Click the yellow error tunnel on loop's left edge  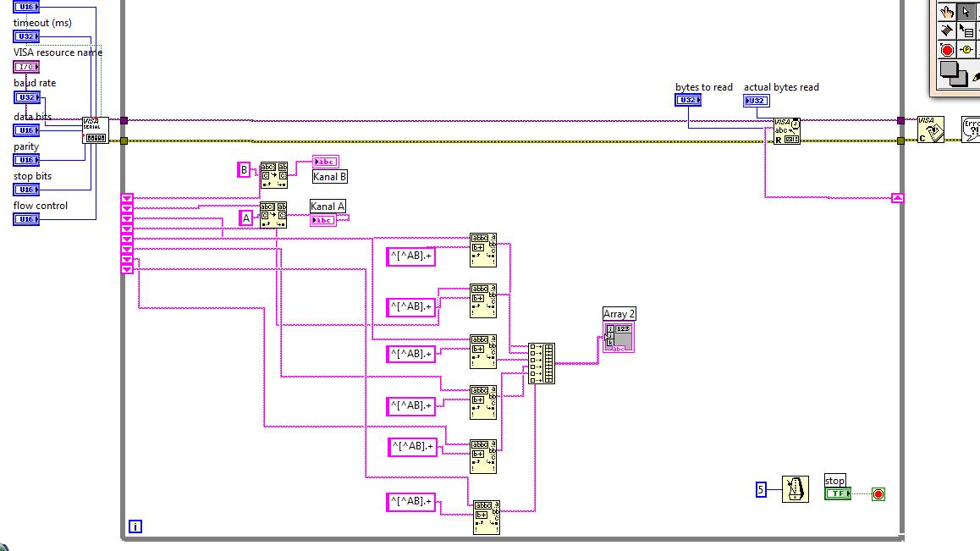click(x=124, y=141)
